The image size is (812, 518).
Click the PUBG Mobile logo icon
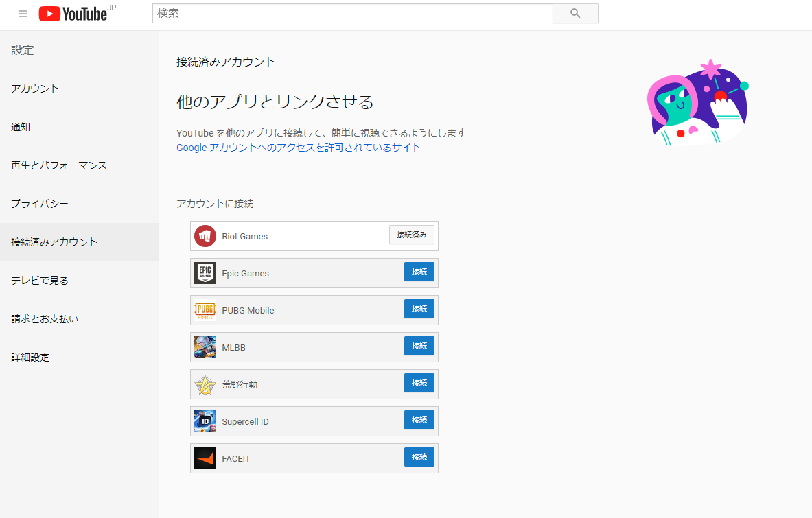click(205, 310)
